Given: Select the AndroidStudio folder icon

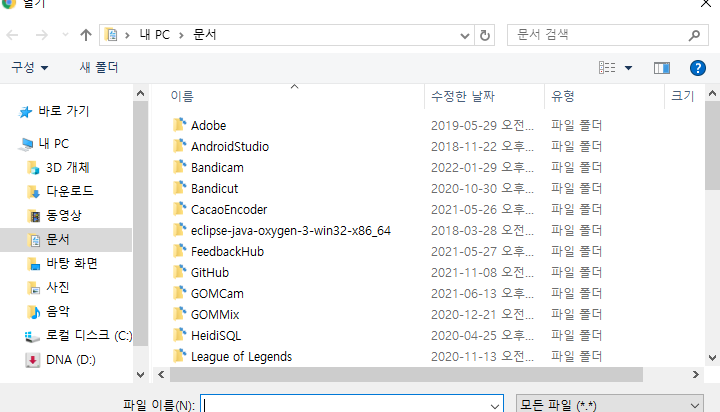Looking at the screenshot, I should 180,146.
